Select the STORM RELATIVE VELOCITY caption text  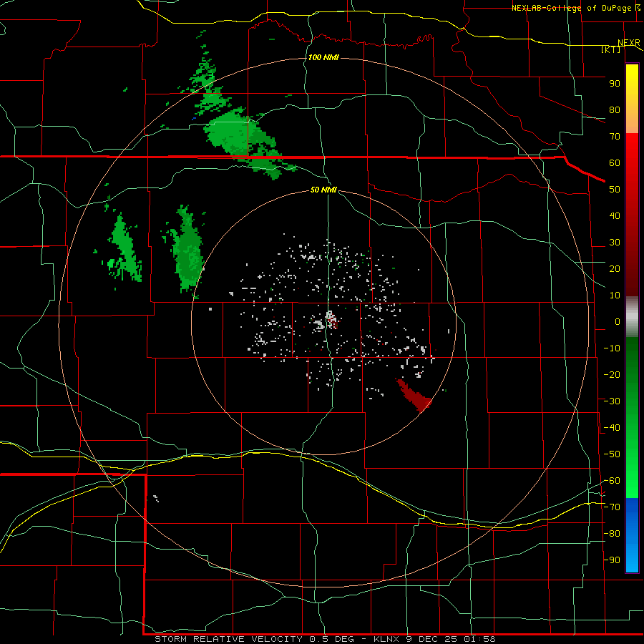(228, 639)
